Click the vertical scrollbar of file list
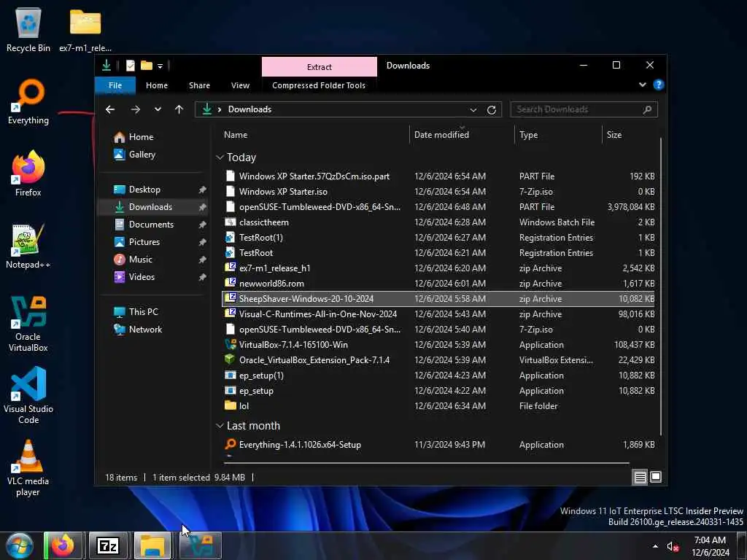The image size is (747, 560). tap(661, 286)
